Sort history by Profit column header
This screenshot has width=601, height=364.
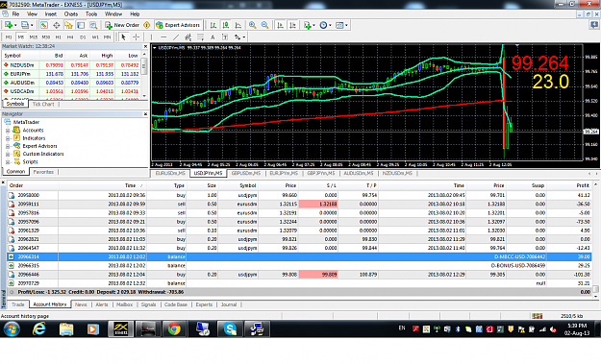[583, 185]
